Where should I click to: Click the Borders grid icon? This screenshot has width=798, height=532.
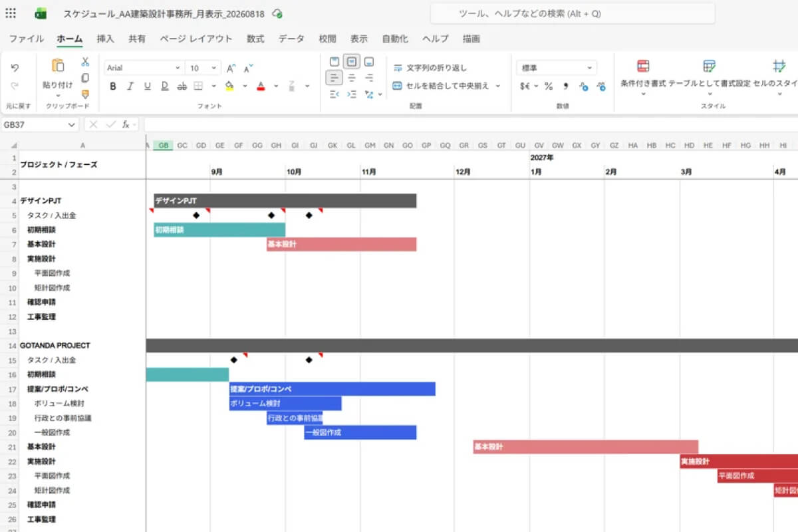click(x=198, y=86)
